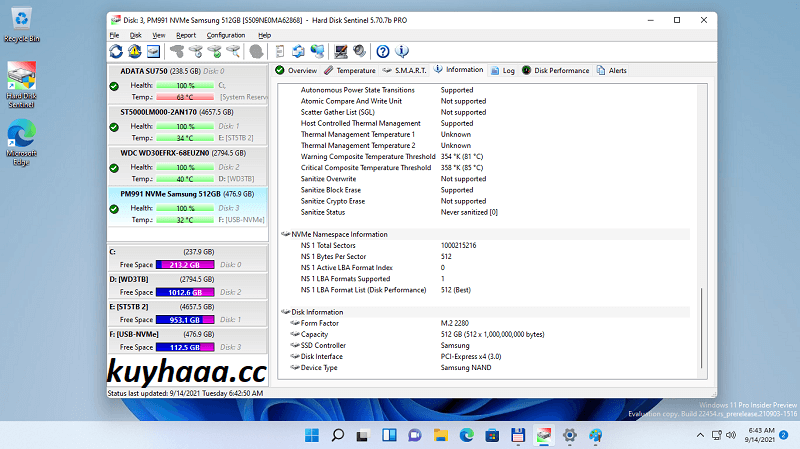800x449 pixels.
Task: Click the speaker sound toolbar icon
Action: point(360,51)
